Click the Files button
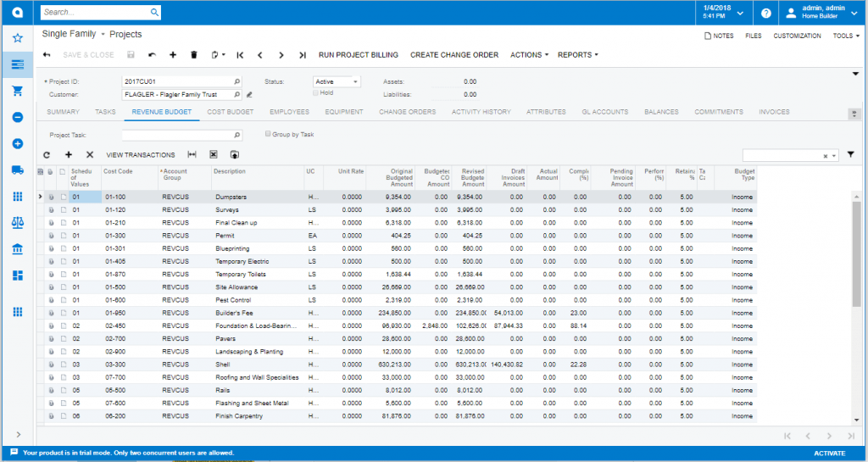 [753, 36]
